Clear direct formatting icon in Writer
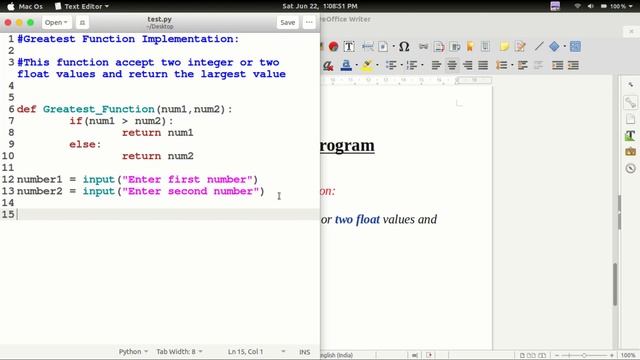 (328, 65)
